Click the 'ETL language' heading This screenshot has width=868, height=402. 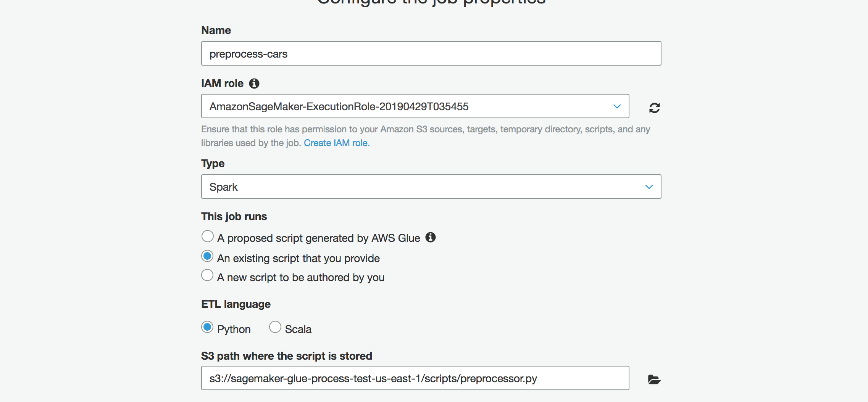236,304
